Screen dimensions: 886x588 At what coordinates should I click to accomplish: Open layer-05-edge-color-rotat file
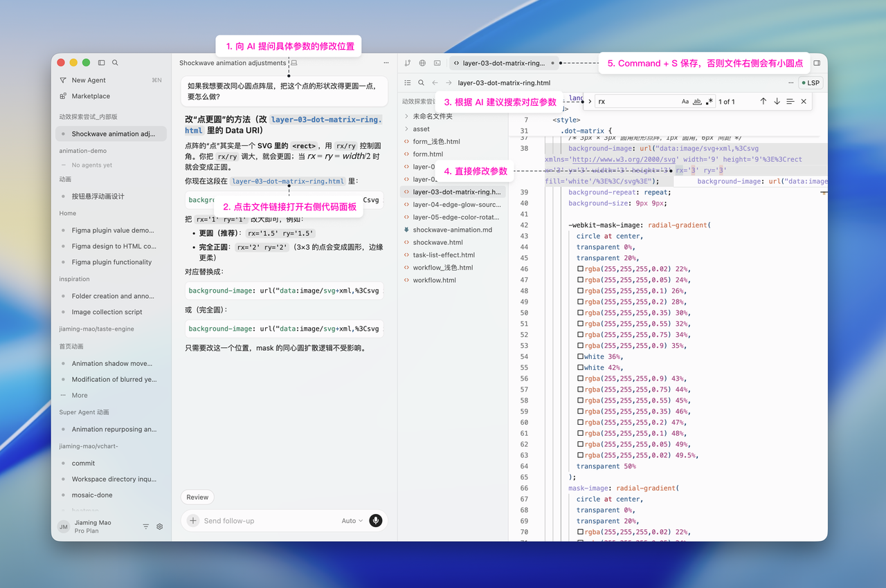[453, 217]
